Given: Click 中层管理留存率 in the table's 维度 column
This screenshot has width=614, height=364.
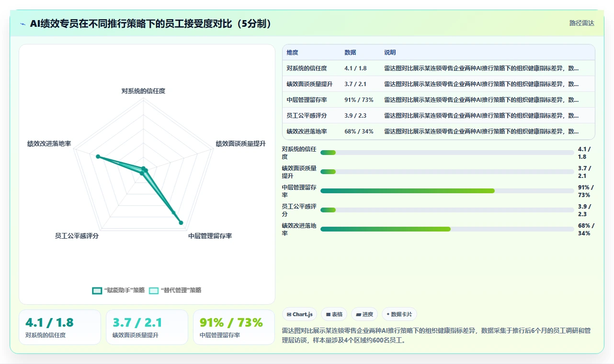Looking at the screenshot, I should click(307, 100).
